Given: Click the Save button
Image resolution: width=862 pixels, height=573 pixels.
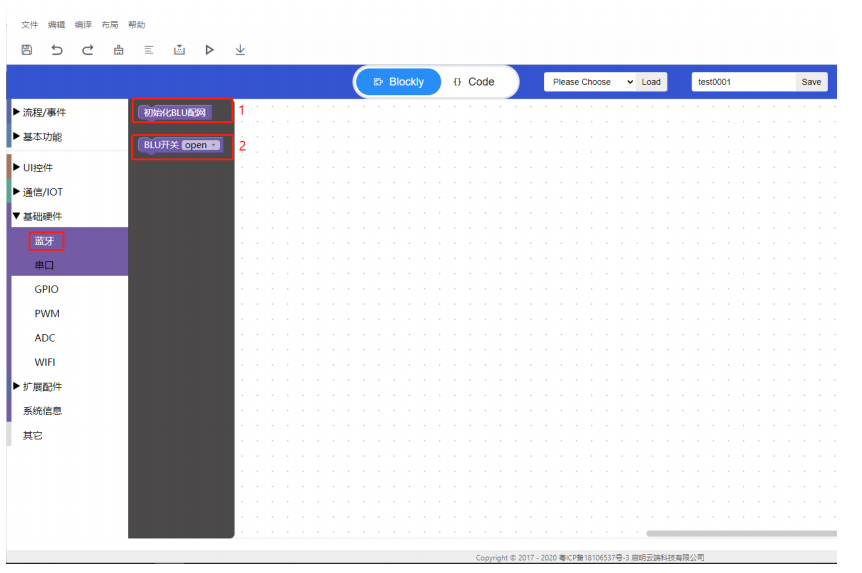Looking at the screenshot, I should [811, 82].
